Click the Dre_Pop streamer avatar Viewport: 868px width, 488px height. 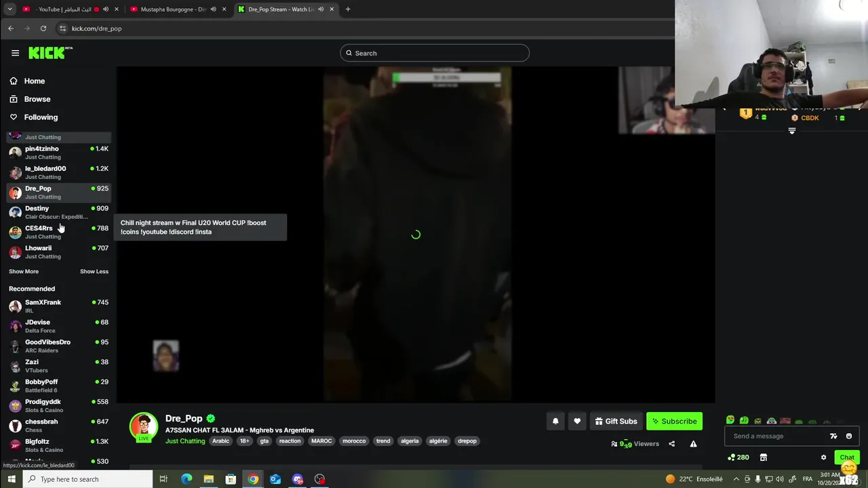pyautogui.click(x=144, y=426)
